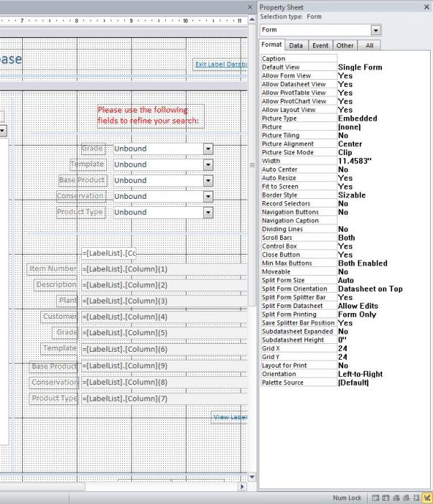Open the Grade combo box dropdown arrow
Screen dimensions: 433x504
[x=208, y=149]
